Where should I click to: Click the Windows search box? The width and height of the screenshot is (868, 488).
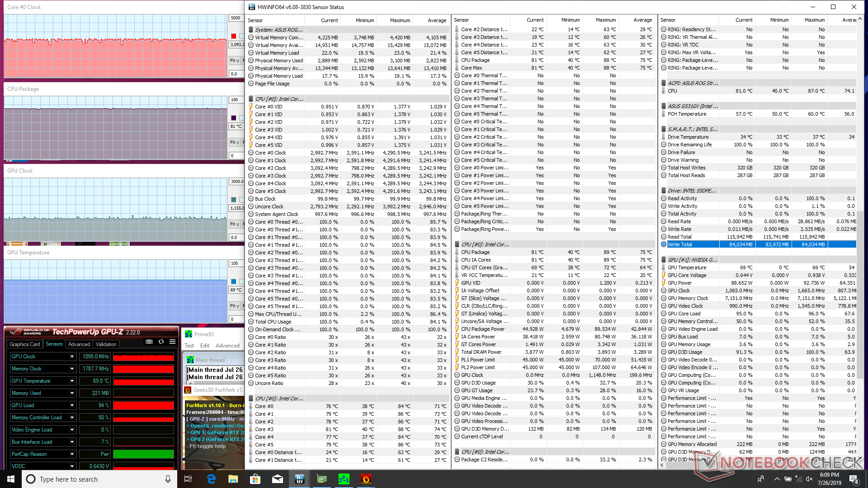pyautogui.click(x=99, y=479)
